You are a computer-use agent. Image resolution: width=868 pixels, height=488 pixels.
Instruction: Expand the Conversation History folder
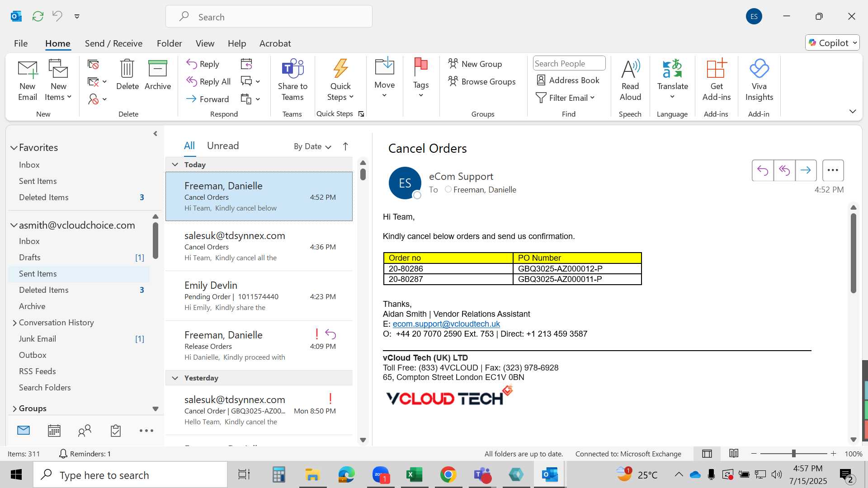14,323
